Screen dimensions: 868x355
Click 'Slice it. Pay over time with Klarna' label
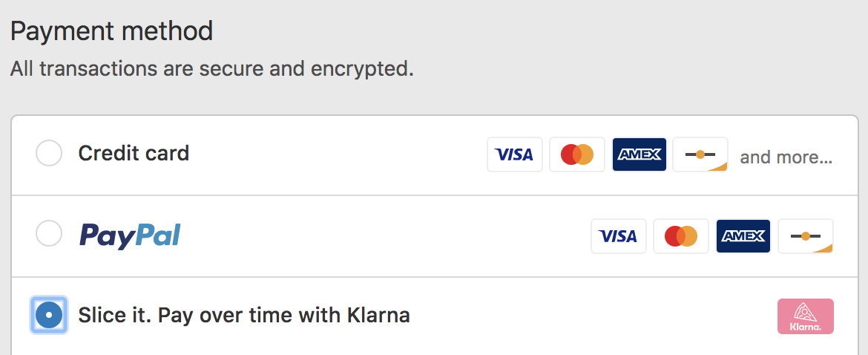pyautogui.click(x=244, y=316)
